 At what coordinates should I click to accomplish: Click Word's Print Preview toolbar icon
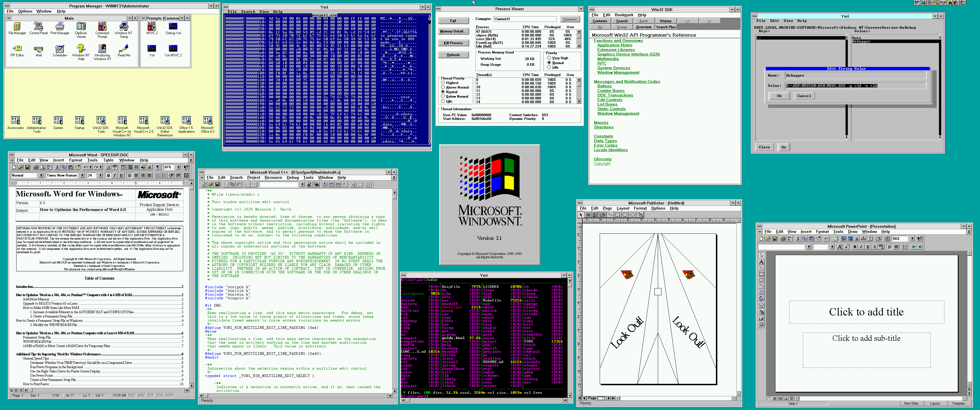click(x=43, y=167)
